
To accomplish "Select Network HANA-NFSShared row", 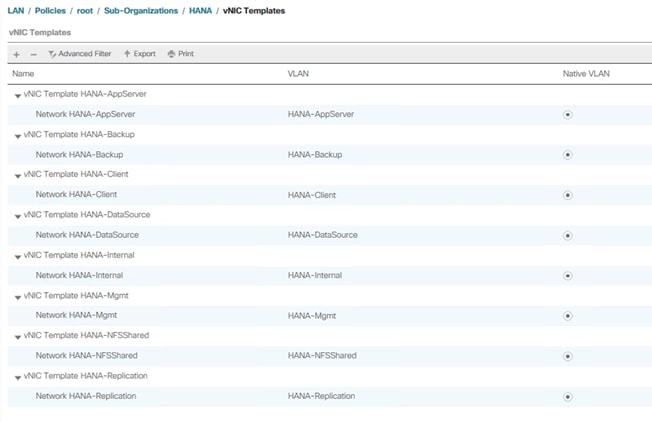I will [330, 356].
